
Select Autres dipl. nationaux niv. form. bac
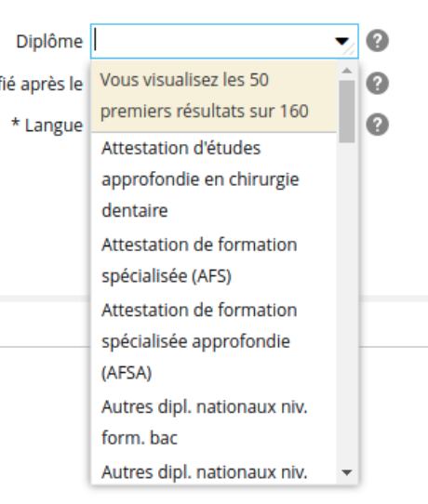tap(214, 422)
